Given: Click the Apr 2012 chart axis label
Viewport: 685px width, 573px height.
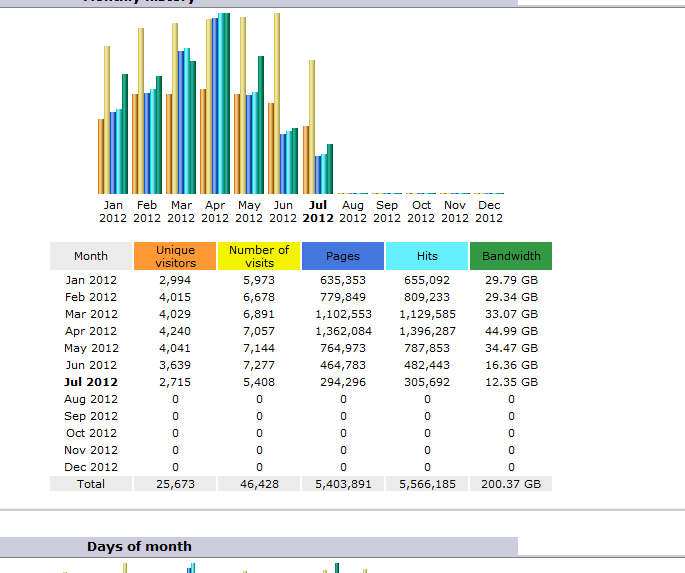Looking at the screenshot, I should pos(215,211).
